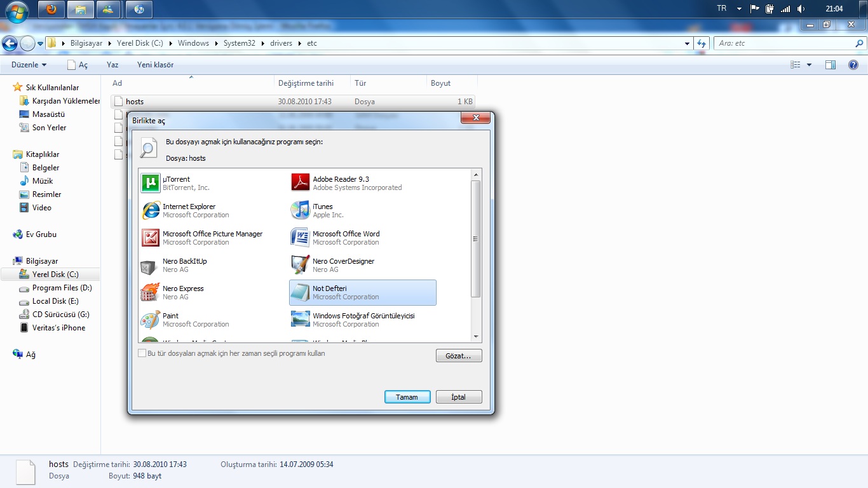Viewport: 868px width, 488px height.
Task: Select iTunes icon in program list
Action: click(x=301, y=210)
